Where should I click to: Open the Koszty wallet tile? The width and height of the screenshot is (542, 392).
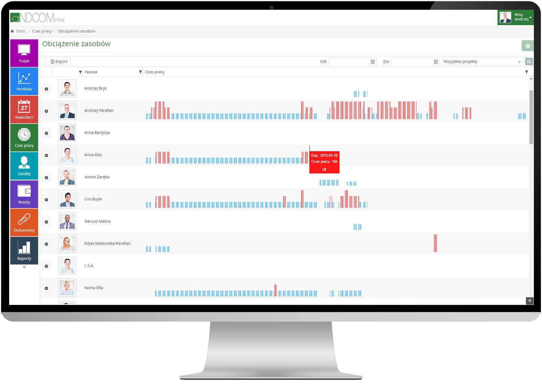coord(24,194)
